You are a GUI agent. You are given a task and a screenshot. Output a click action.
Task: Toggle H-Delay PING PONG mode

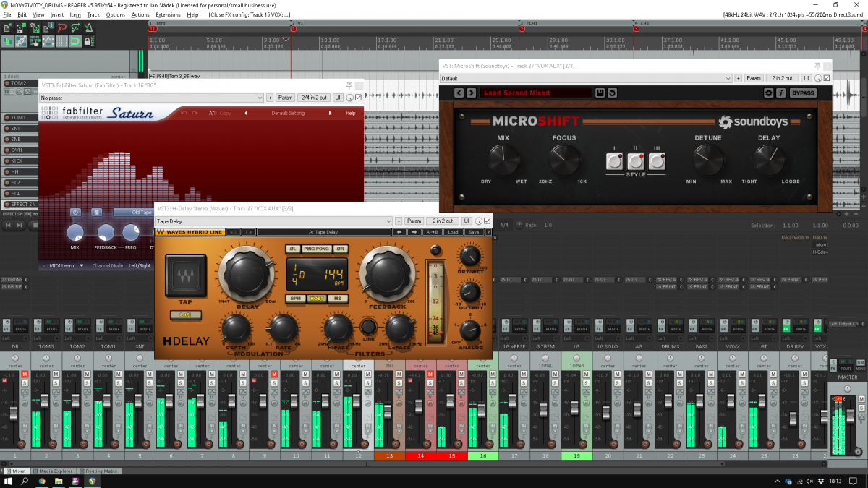click(x=316, y=249)
